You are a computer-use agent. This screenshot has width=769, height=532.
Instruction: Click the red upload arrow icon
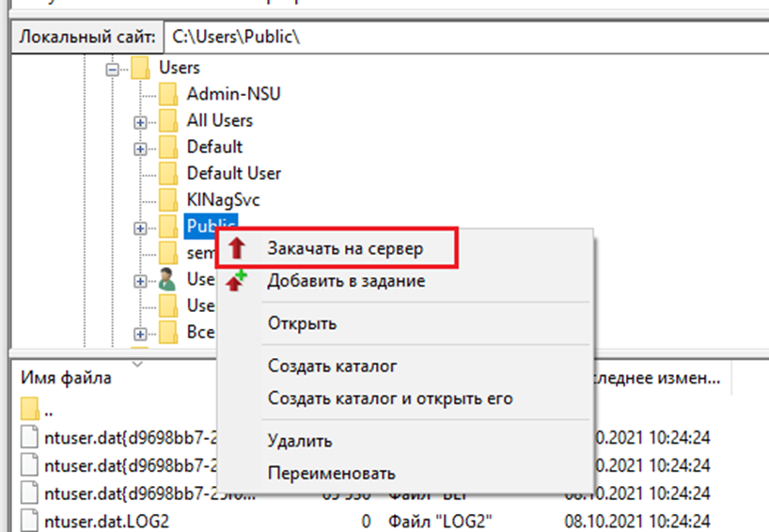[x=238, y=249]
